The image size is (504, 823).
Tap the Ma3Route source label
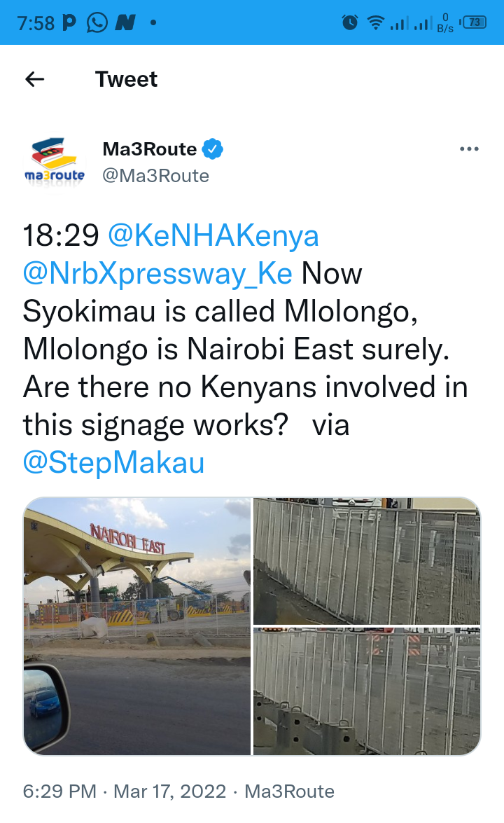pos(290,791)
